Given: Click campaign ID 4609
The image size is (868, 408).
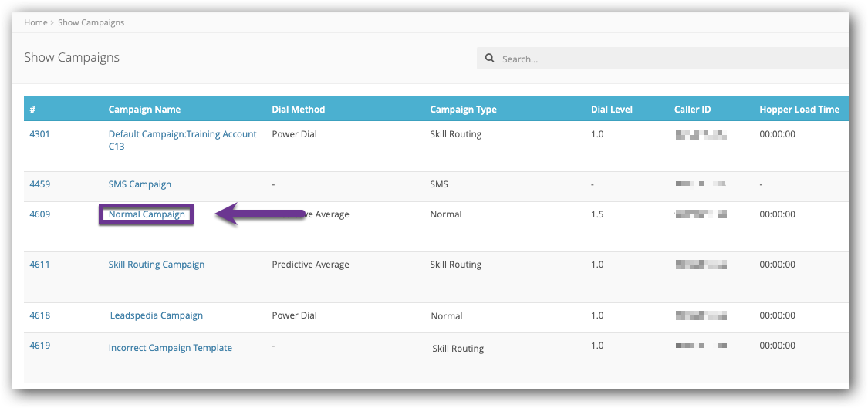Looking at the screenshot, I should click(x=39, y=214).
